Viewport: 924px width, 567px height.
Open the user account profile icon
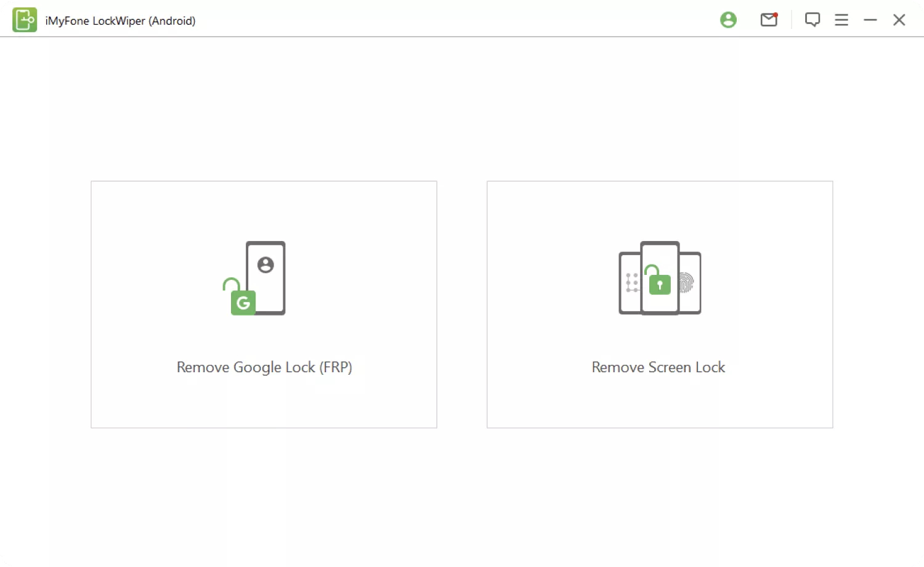[x=728, y=20]
